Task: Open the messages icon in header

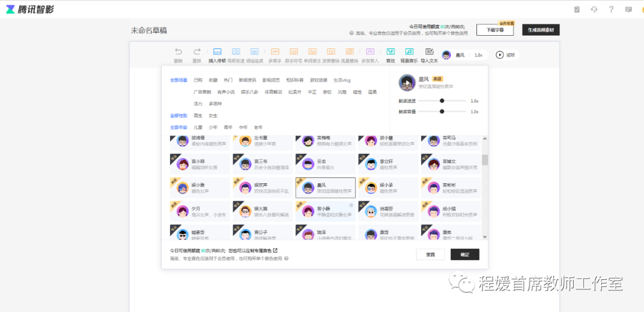Action: [x=628, y=10]
